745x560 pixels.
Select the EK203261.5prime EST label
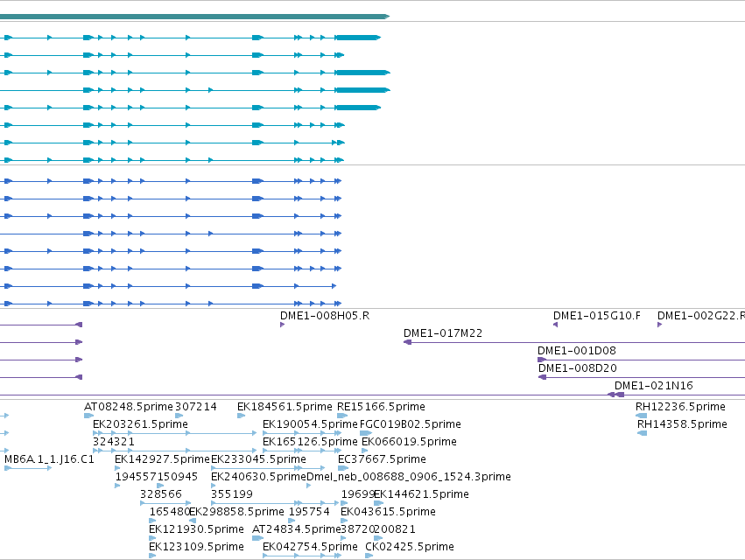tap(140, 424)
